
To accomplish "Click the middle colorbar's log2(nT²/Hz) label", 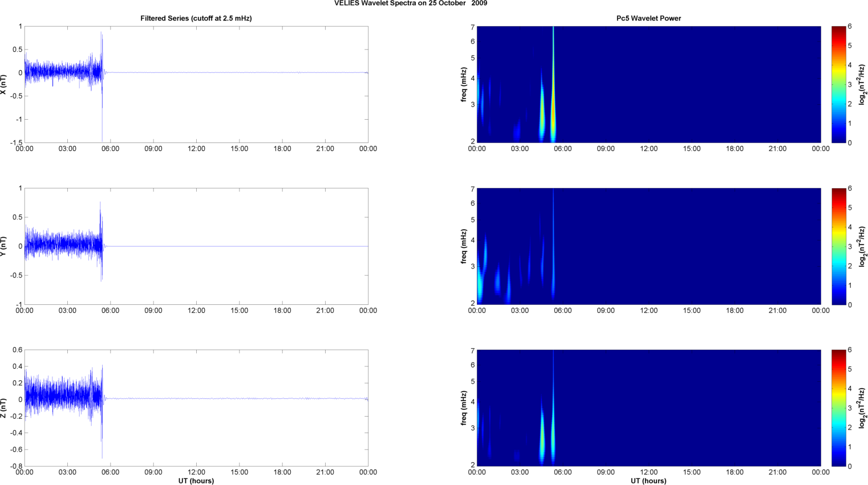I will 862,246.
